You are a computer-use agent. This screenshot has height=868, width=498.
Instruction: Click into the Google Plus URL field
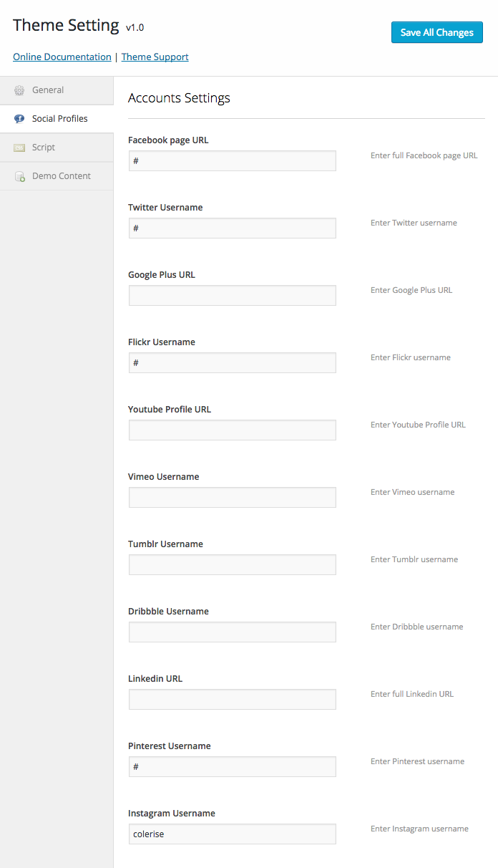click(x=232, y=296)
